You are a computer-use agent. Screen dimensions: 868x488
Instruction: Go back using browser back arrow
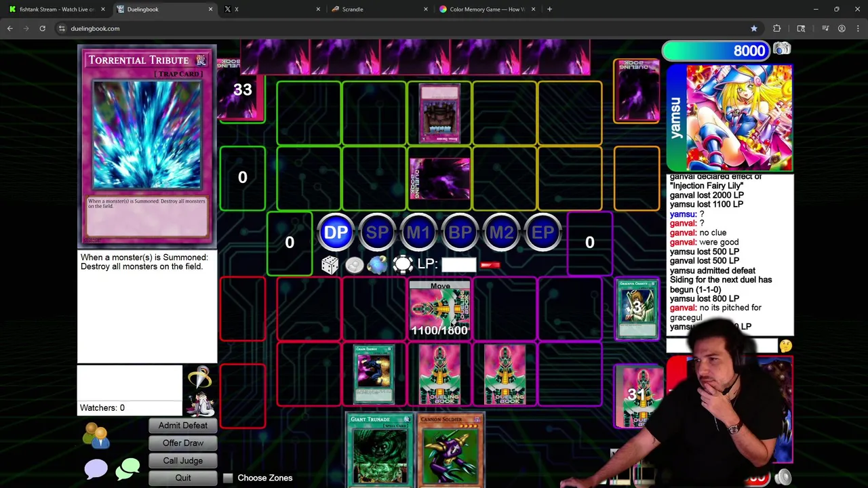(10, 28)
